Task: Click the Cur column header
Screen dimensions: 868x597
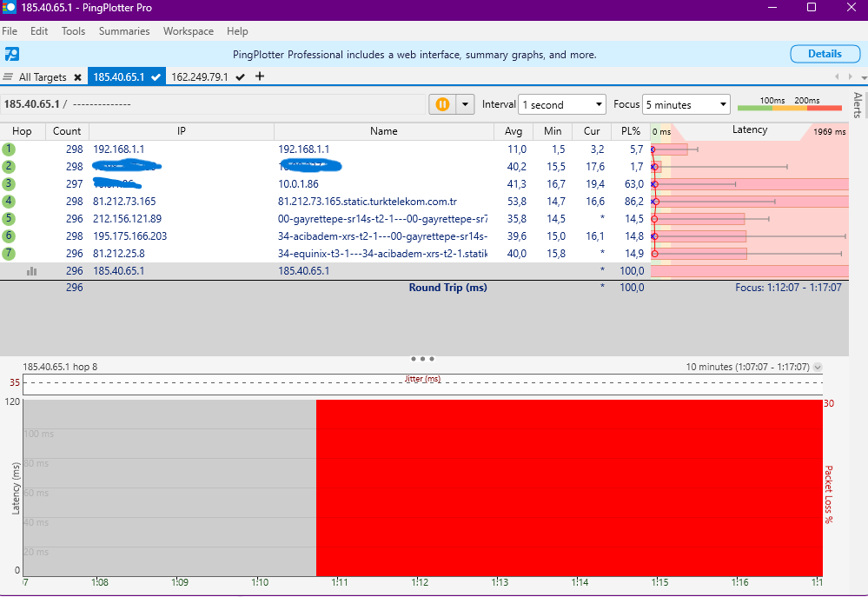Action: pyautogui.click(x=591, y=131)
